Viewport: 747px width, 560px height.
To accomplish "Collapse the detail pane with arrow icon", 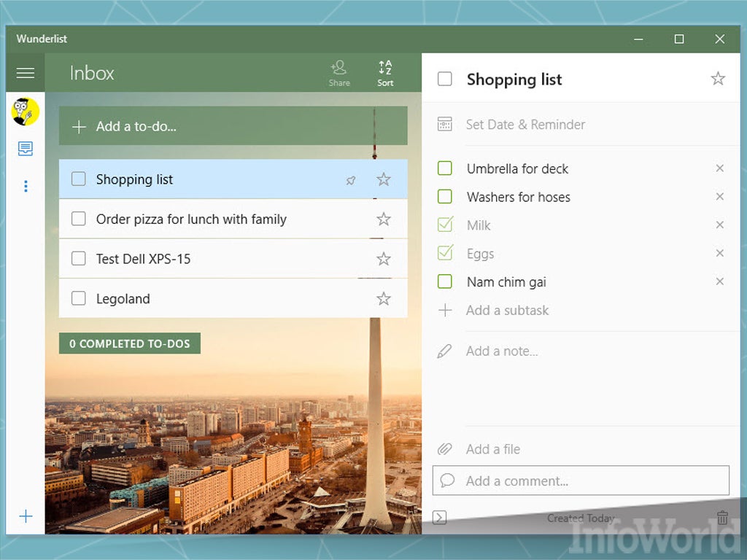I will (x=439, y=518).
